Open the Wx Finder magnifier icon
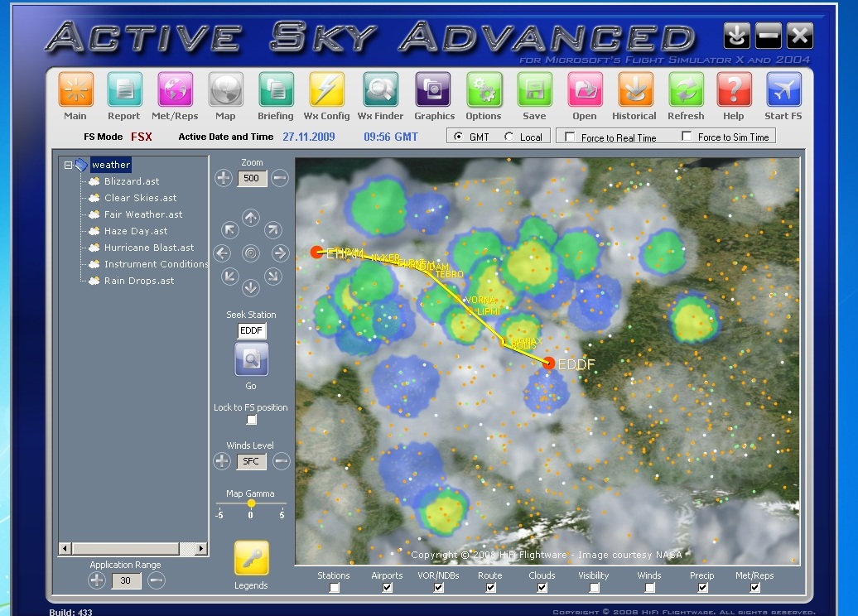The height and width of the screenshot is (616, 858). click(x=380, y=89)
